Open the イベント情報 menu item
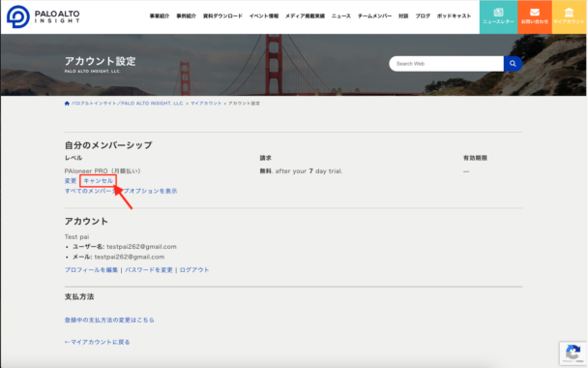 click(264, 16)
